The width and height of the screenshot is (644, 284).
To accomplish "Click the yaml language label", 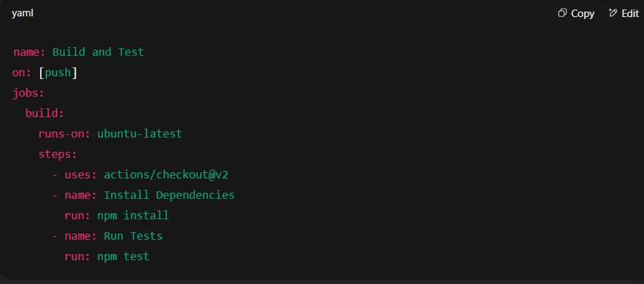I will pyautogui.click(x=22, y=13).
